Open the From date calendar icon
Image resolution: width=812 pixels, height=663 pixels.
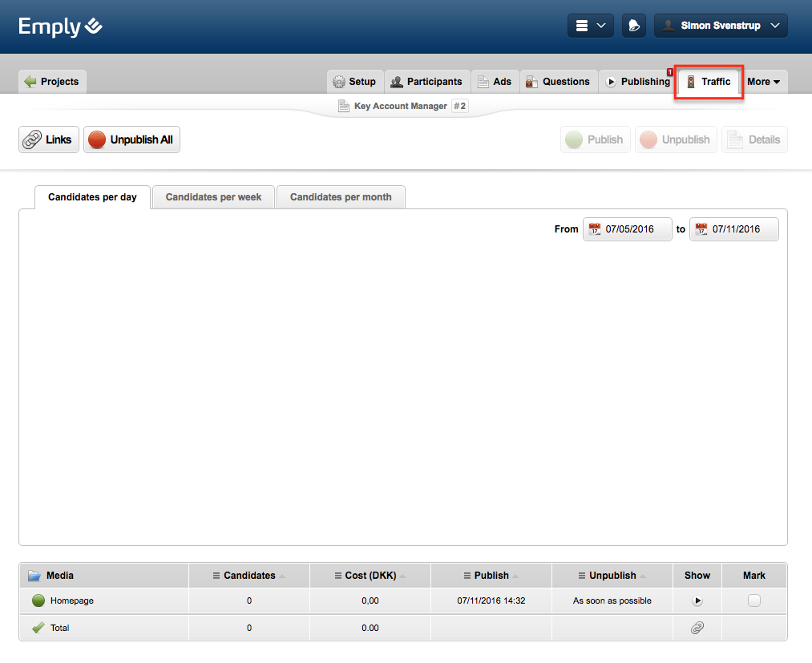(x=595, y=229)
